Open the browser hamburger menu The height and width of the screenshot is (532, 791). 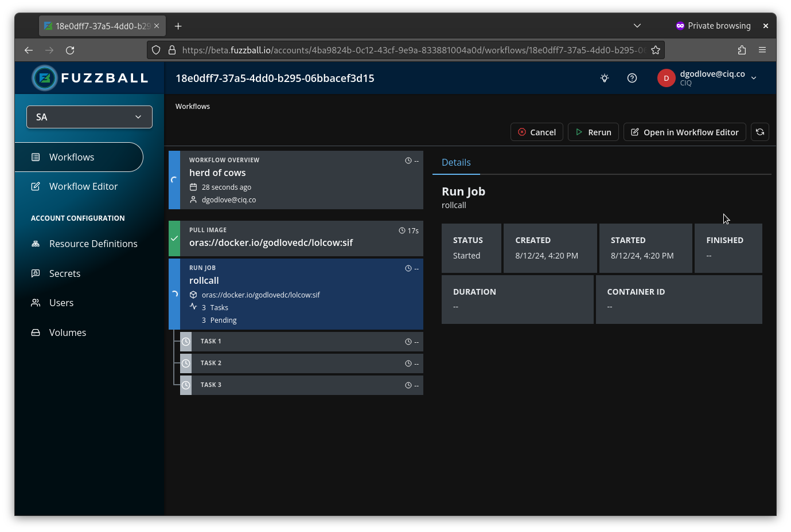pos(762,50)
